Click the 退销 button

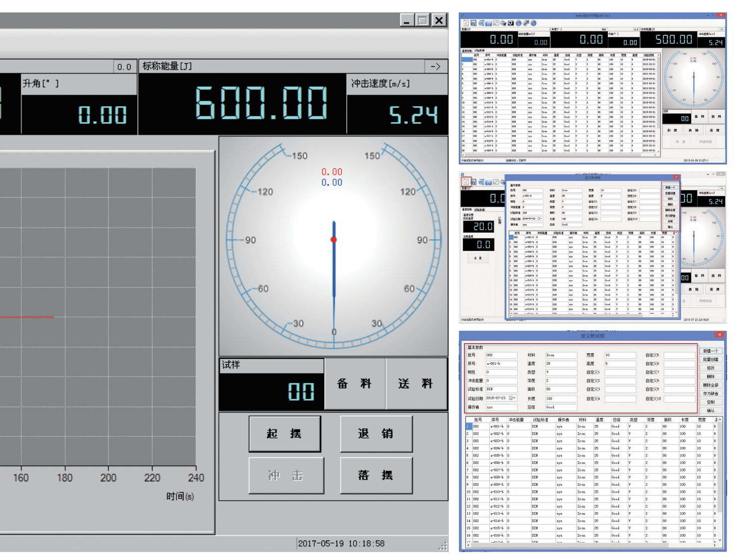376,434
